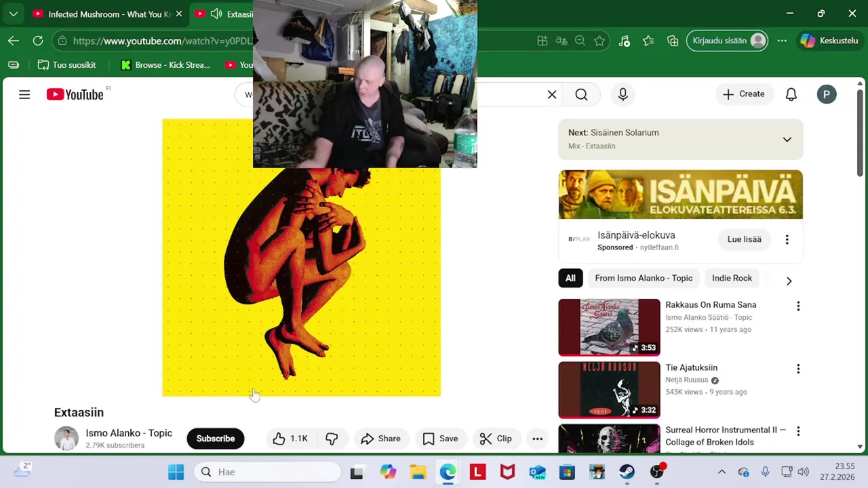Subscribe to Ismo Alanko - Topic

(216, 439)
